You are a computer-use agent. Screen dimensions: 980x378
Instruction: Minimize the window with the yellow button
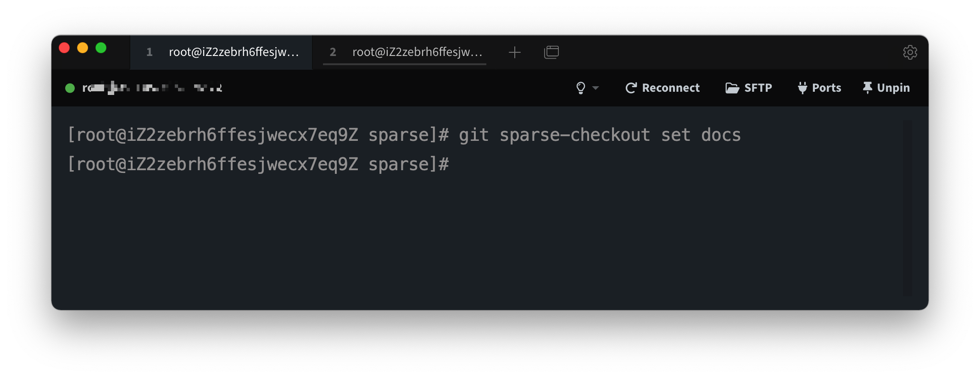[83, 48]
